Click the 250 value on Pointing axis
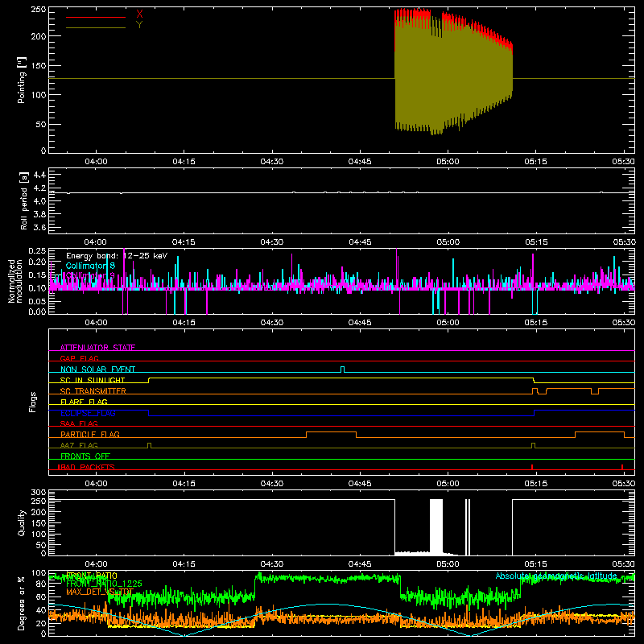 pos(38,10)
